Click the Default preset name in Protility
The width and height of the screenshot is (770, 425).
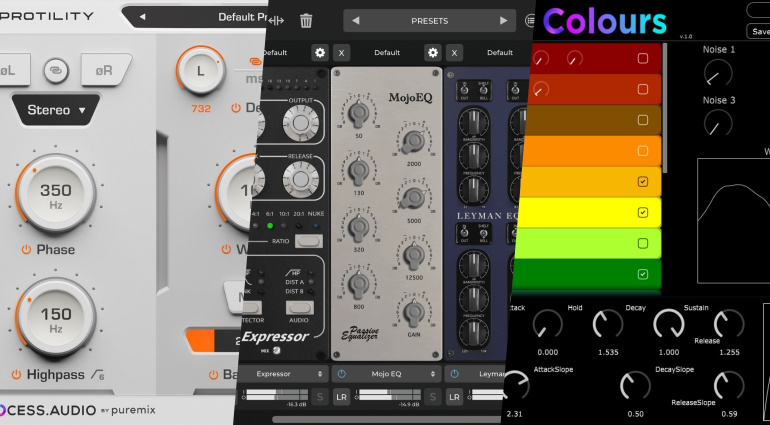pyautogui.click(x=243, y=17)
